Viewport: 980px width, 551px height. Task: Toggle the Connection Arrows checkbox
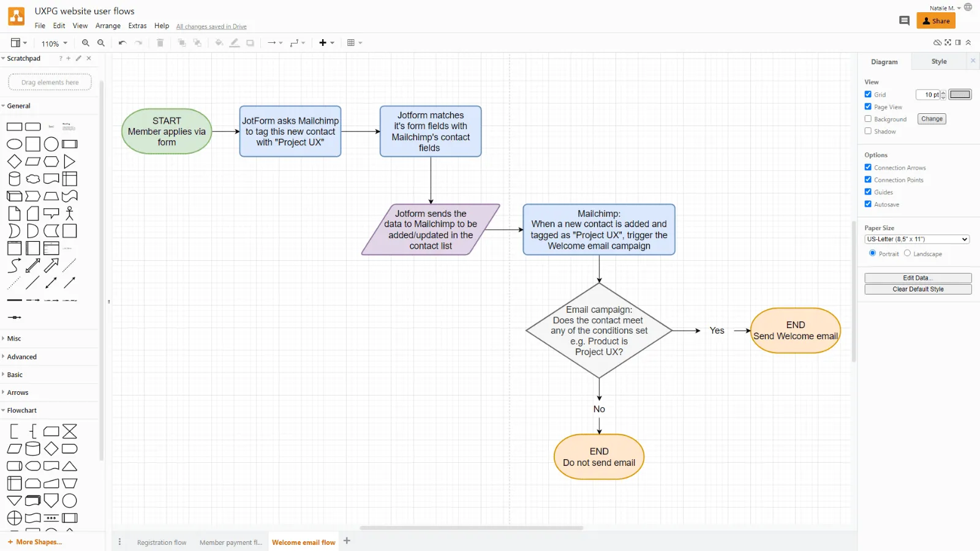click(x=868, y=167)
